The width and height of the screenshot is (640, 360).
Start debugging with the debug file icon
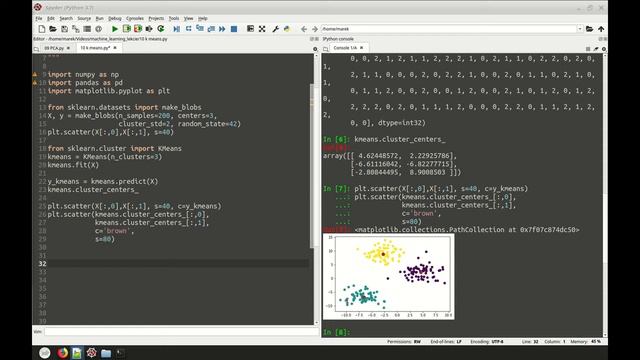click(176, 29)
